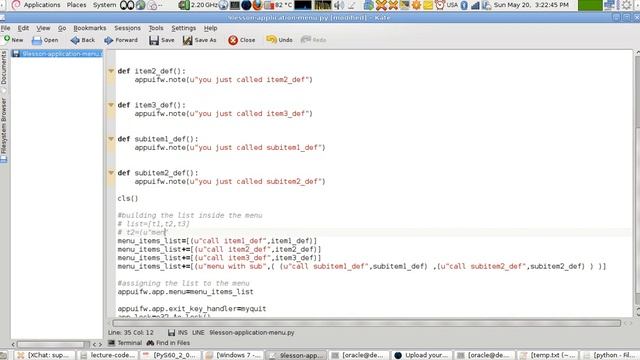Open the Tools menu

click(x=156, y=28)
